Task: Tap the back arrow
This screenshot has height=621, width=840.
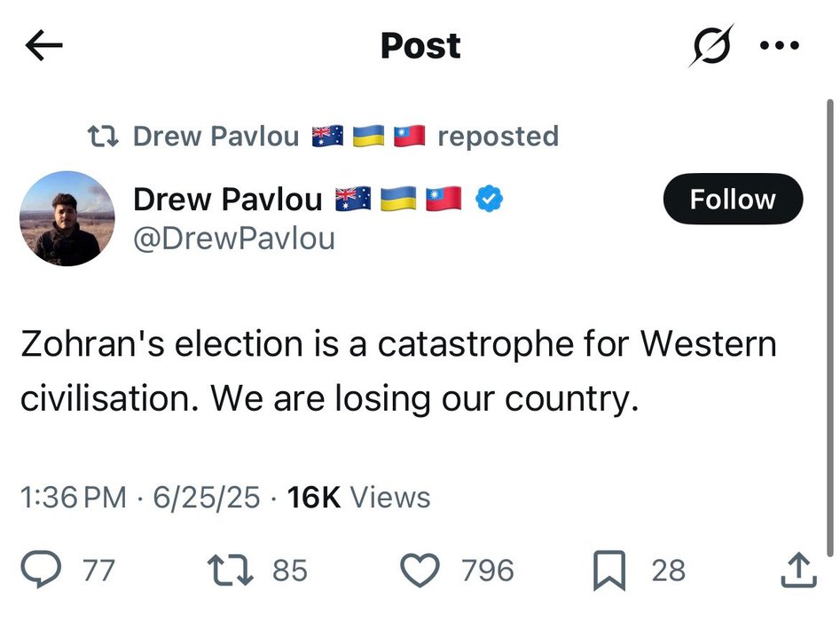Action: 44,46
